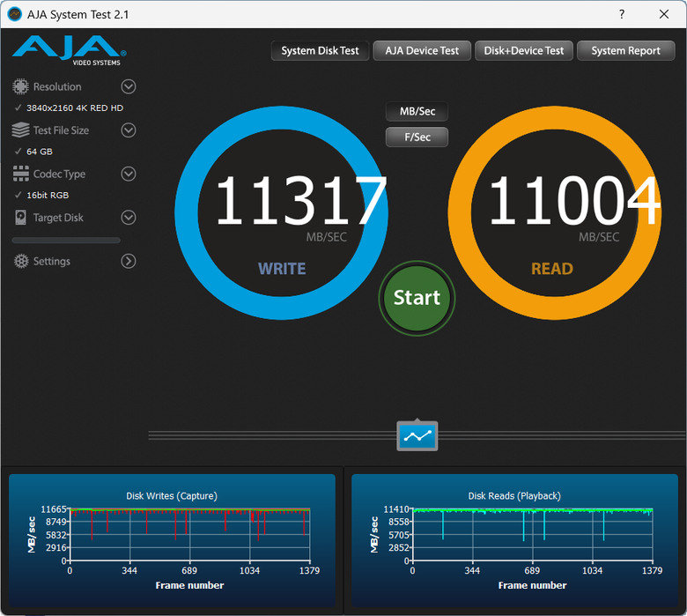Toggle the graph view chart icon
Image resolution: width=687 pixels, height=616 pixels.
coord(417,436)
